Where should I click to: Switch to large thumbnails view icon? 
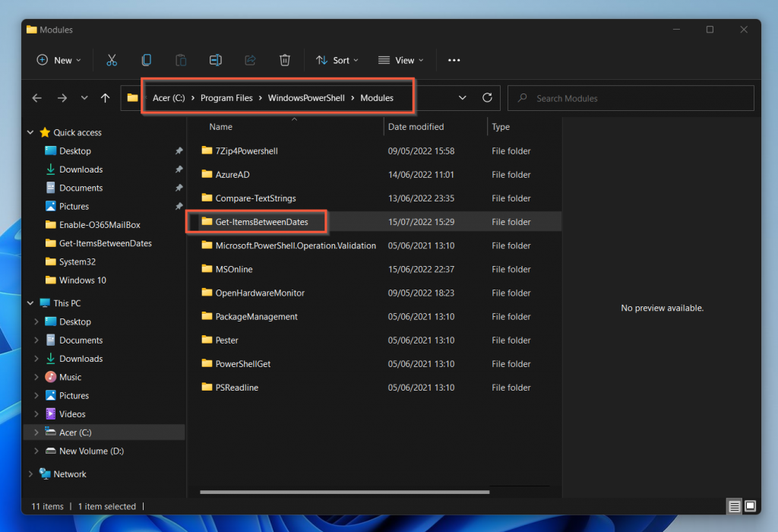[x=750, y=506]
